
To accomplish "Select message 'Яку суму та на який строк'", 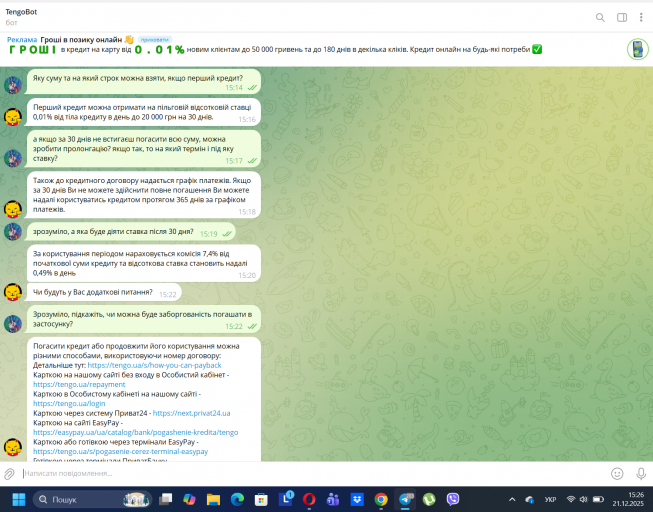I will (x=144, y=82).
